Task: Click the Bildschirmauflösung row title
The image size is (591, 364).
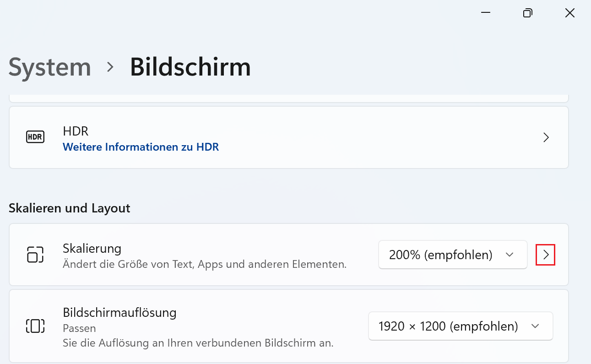Action: pos(119,313)
